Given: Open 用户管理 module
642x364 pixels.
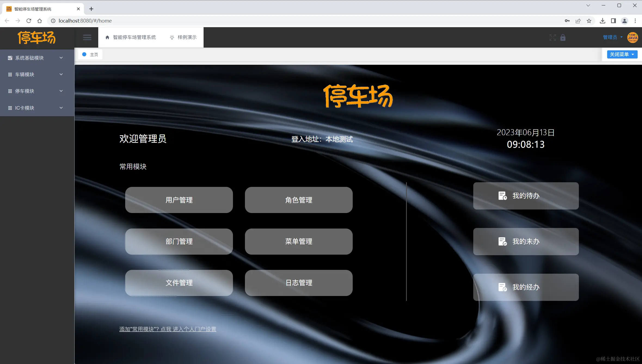Looking at the screenshot, I should click(x=179, y=200).
